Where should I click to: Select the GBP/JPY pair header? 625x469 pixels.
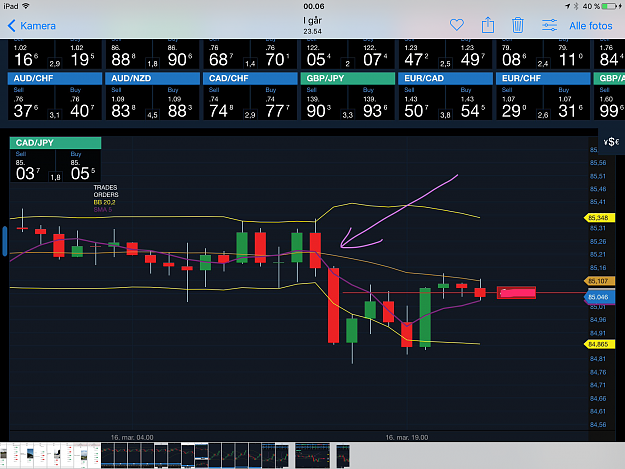click(x=348, y=78)
